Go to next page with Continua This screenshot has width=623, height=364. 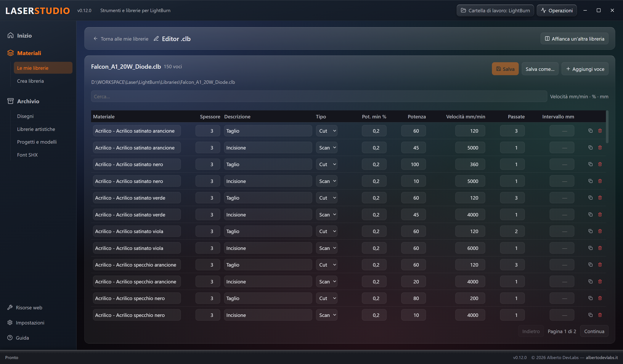[x=594, y=331]
